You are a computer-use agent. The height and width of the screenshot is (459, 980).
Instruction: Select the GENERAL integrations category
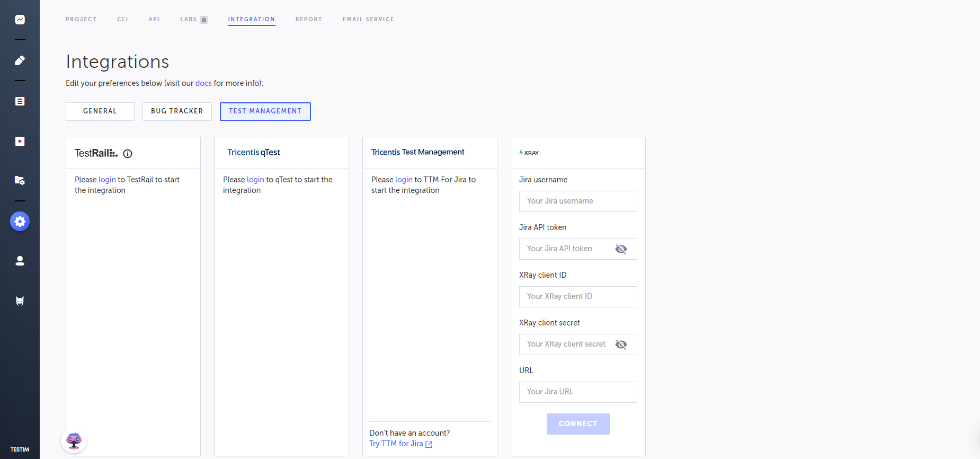(100, 111)
